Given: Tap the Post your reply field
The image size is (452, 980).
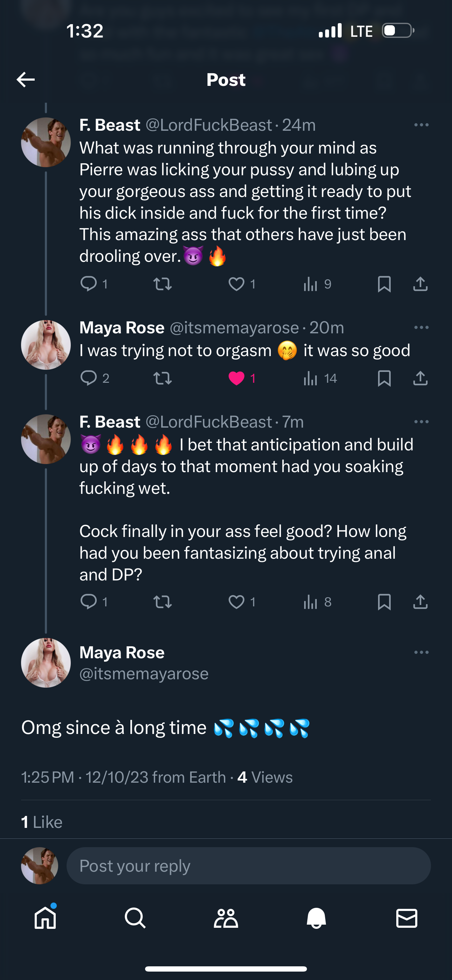Looking at the screenshot, I should pyautogui.click(x=248, y=865).
